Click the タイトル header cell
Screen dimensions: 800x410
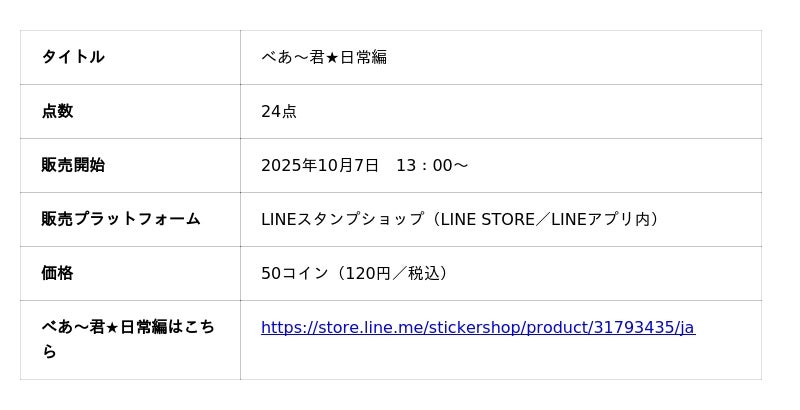point(73,57)
